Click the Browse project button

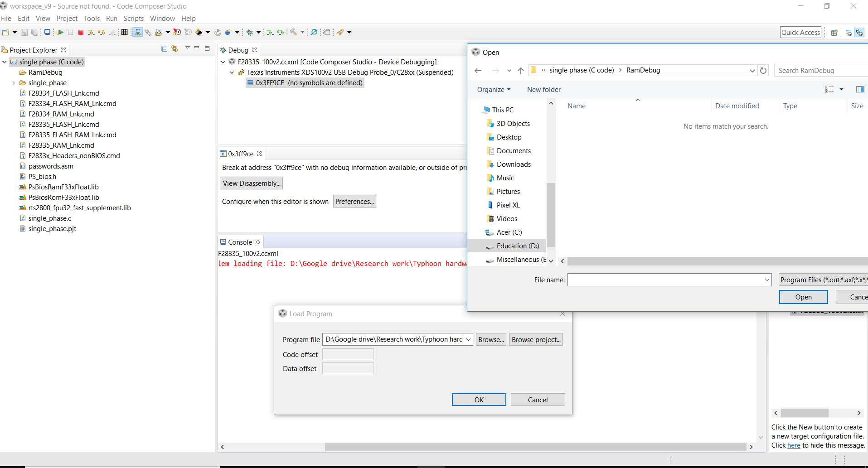[536, 339]
